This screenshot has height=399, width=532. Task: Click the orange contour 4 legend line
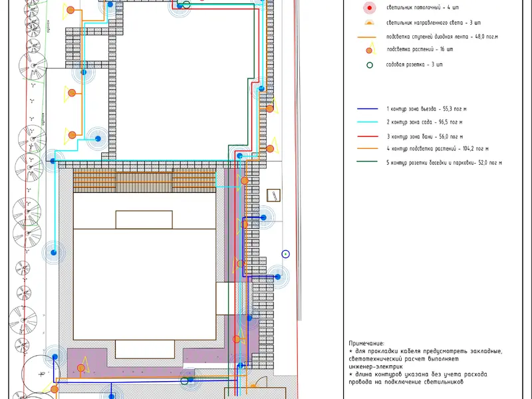pos(368,148)
